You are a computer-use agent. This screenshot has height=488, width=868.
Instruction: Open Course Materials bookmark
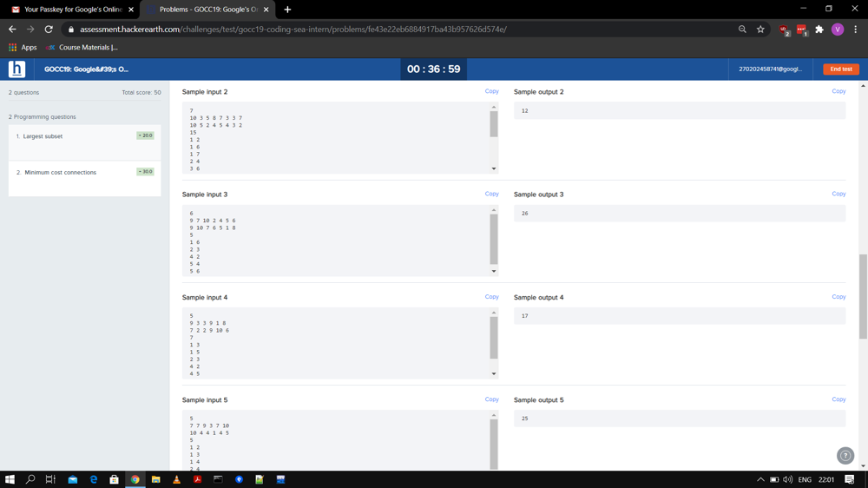tap(82, 48)
